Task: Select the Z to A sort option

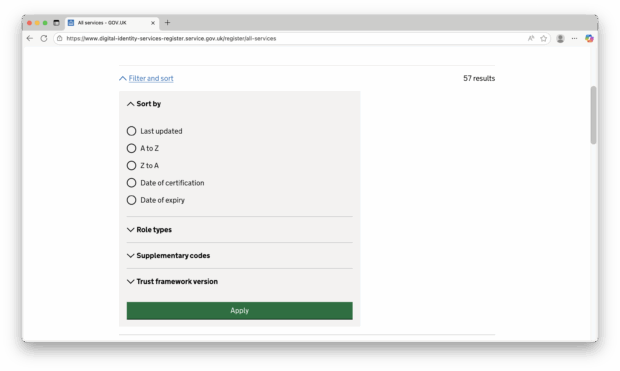Action: 131,166
